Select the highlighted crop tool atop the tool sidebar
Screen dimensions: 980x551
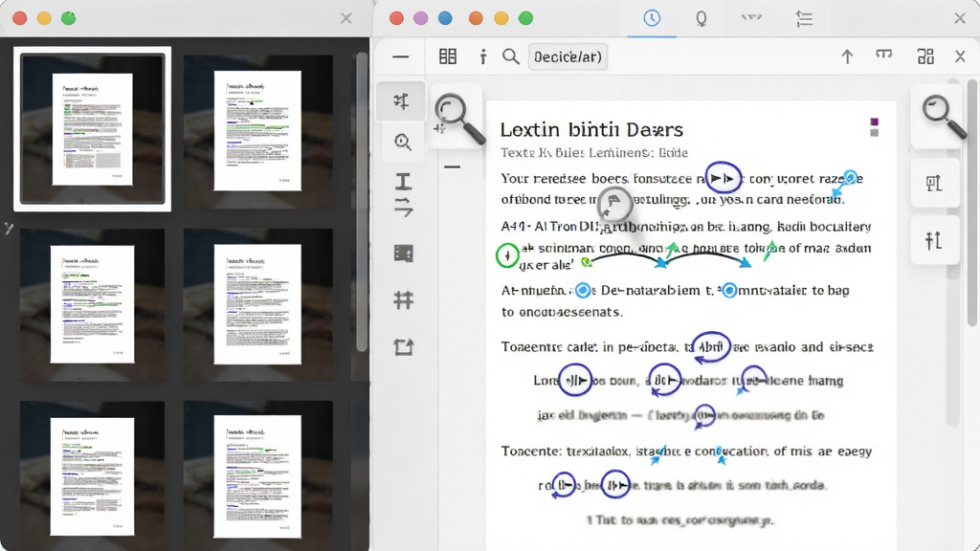coord(401,100)
